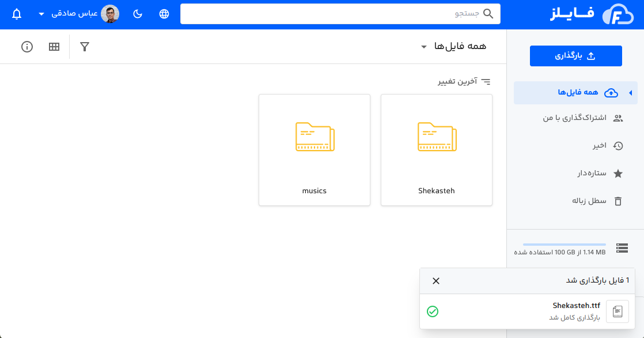Image resolution: width=644 pixels, height=338 pixels.
Task: Open the filter icon in the toolbar
Action: (84, 47)
